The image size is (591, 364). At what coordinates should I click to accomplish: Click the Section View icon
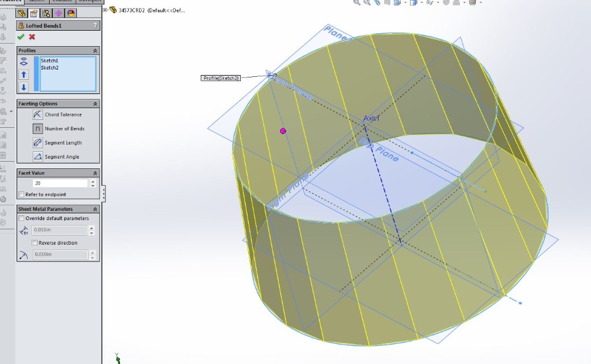point(387,2)
